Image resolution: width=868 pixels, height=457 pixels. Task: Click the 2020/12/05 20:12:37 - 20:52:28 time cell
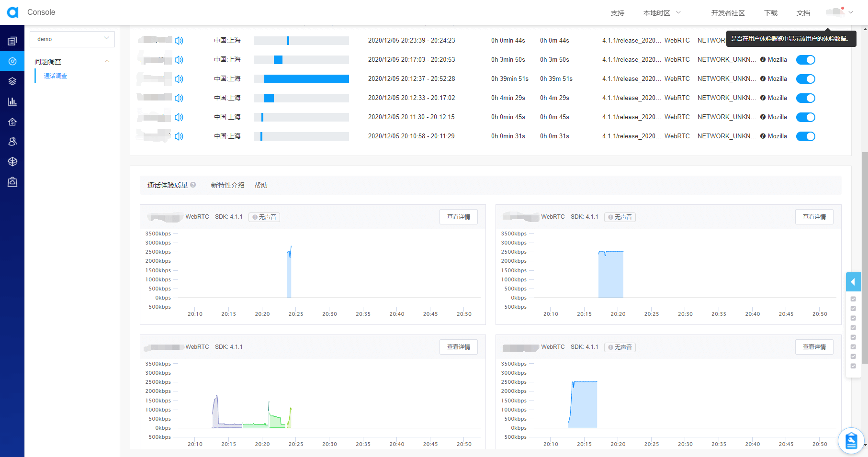tap(412, 79)
